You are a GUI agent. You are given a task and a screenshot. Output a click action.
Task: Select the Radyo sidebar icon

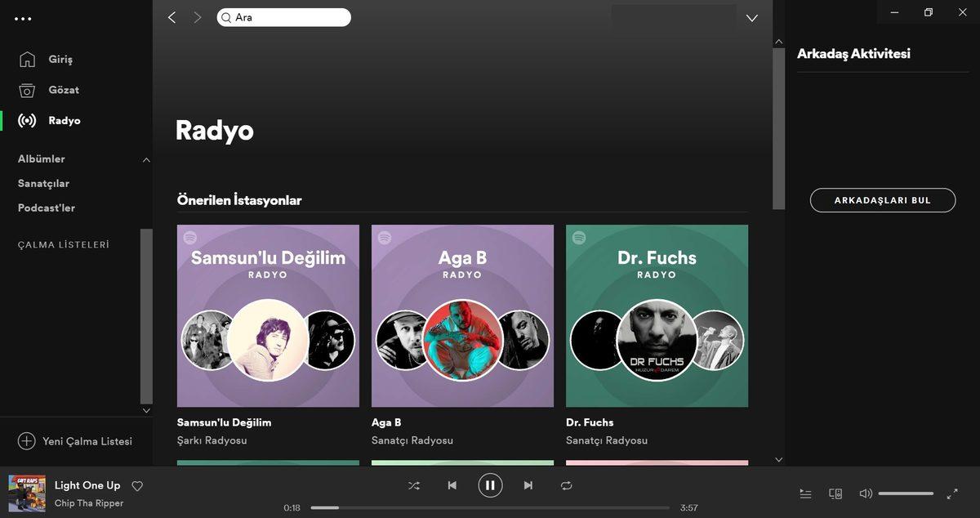tap(29, 120)
